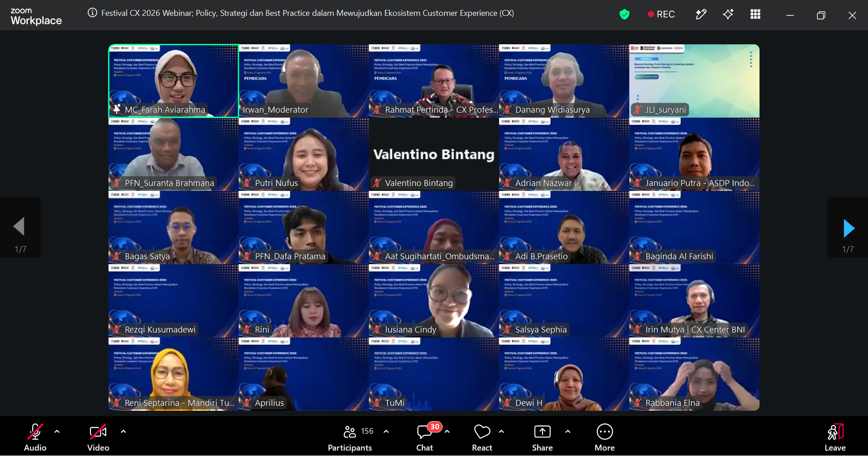Image resolution: width=868 pixels, height=456 pixels.
Task: Select Irin Mutya video tile
Action: coord(694,301)
